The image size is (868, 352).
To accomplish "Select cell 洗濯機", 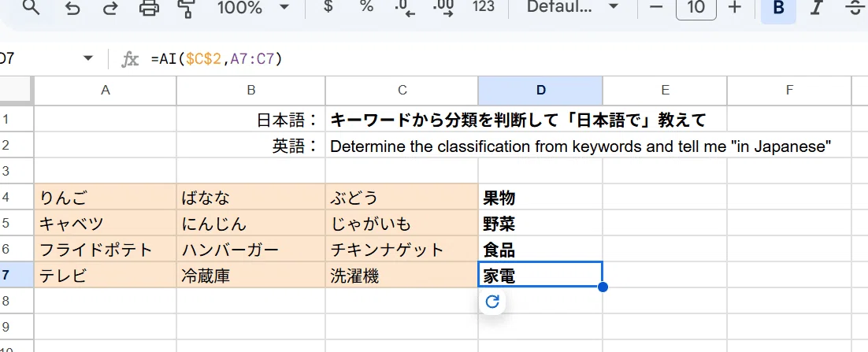I will coord(402,275).
